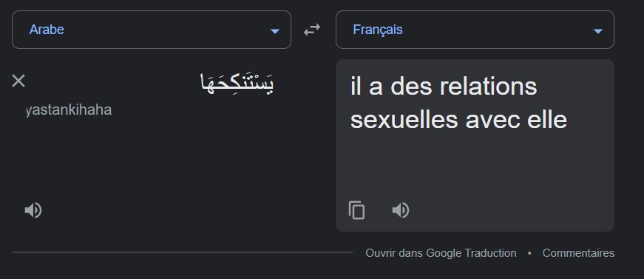Click the word 'sexuelles' in translation

(404, 120)
